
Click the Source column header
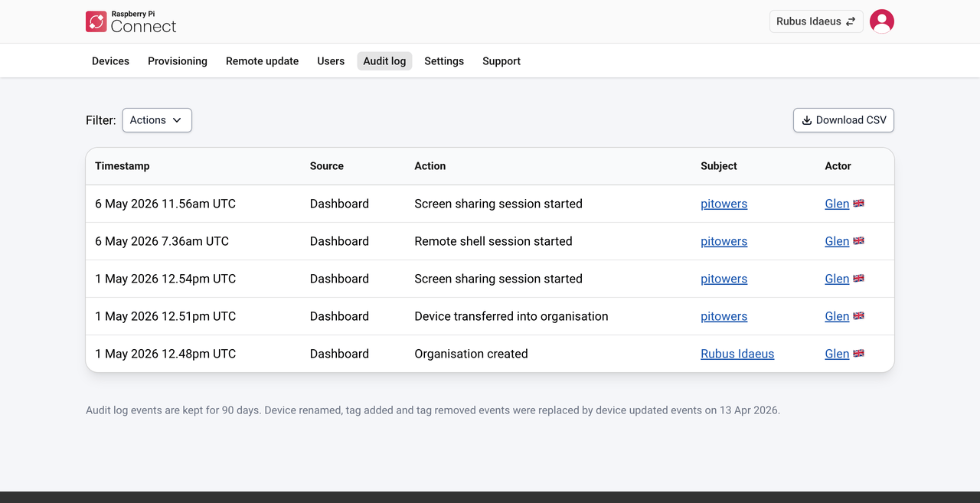327,166
